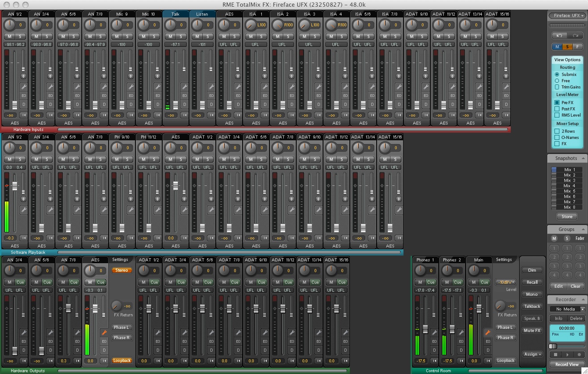
Task: Click the recorder position slider handle
Action: [553, 346]
